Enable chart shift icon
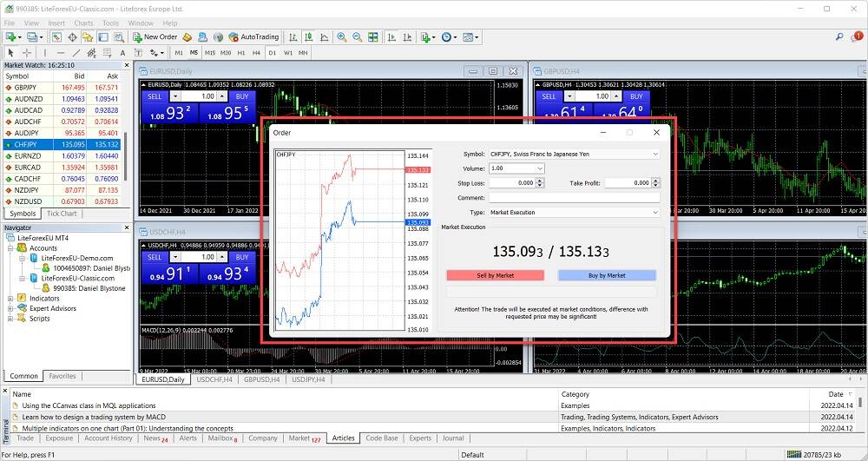This screenshot has height=461, width=868. [x=407, y=37]
